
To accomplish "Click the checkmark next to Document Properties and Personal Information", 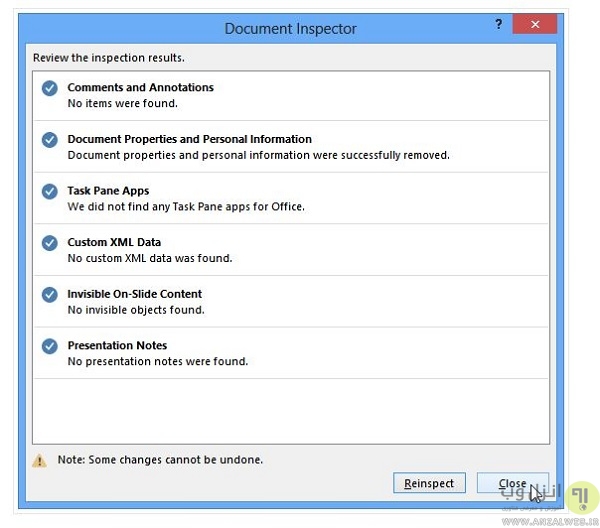I will pos(49,140).
